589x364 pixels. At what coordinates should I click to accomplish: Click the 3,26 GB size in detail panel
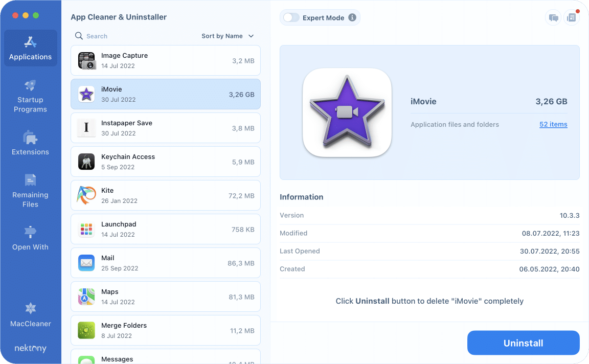pos(551,101)
